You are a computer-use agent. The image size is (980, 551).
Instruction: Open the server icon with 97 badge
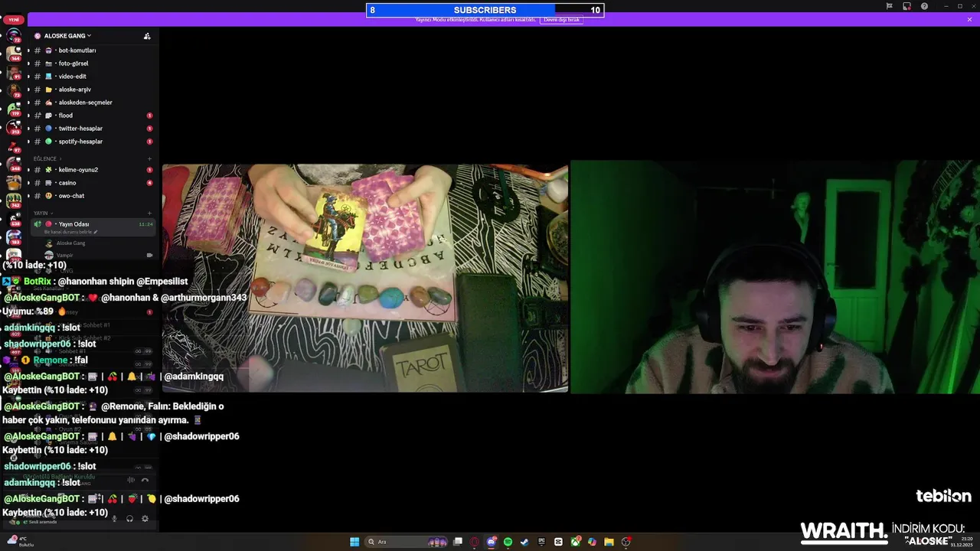click(x=14, y=145)
